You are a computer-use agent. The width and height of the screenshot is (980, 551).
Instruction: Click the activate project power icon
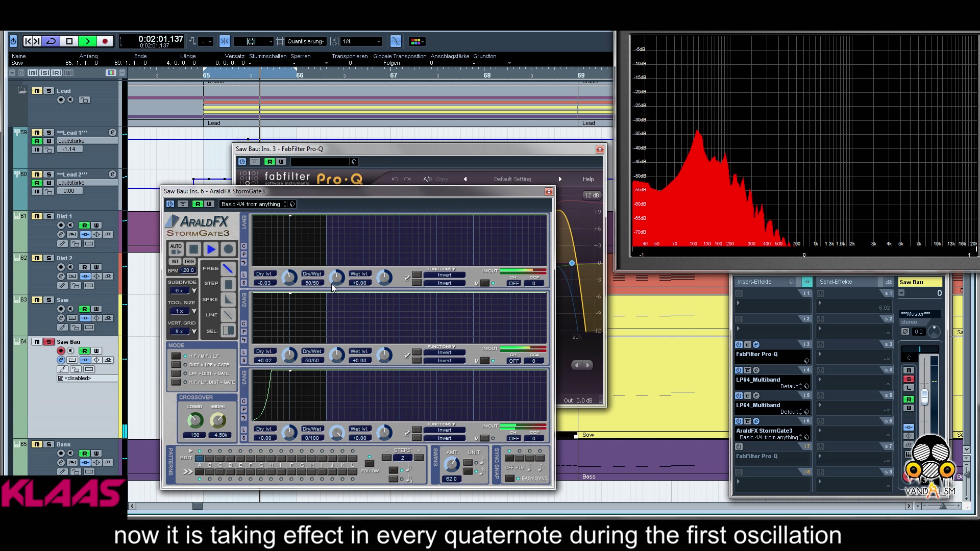(x=13, y=41)
